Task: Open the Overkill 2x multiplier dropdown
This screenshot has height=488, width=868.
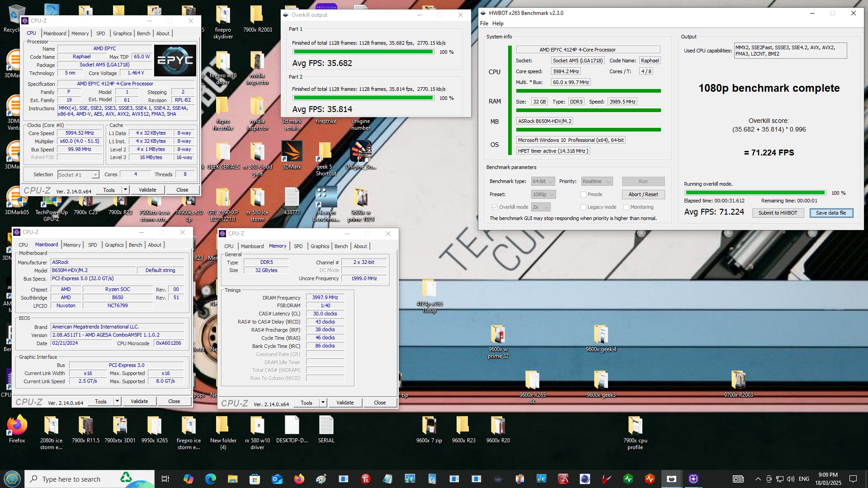Action: pyautogui.click(x=540, y=207)
